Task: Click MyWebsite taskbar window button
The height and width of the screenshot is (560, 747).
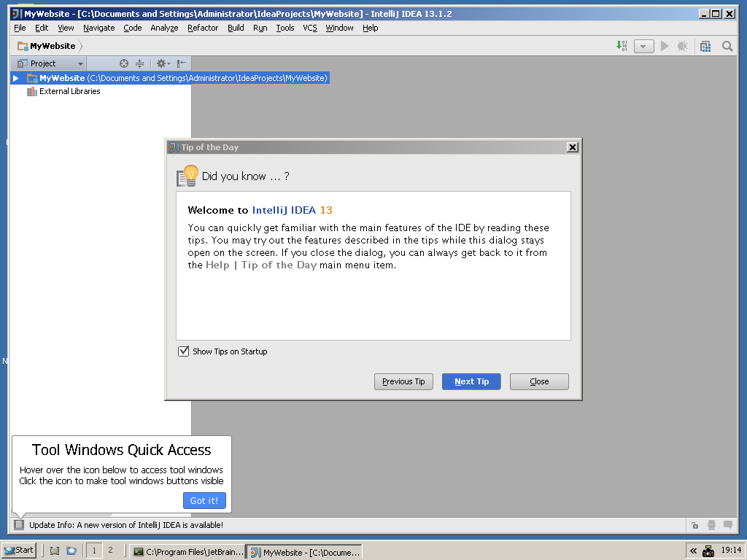Action: (305, 552)
